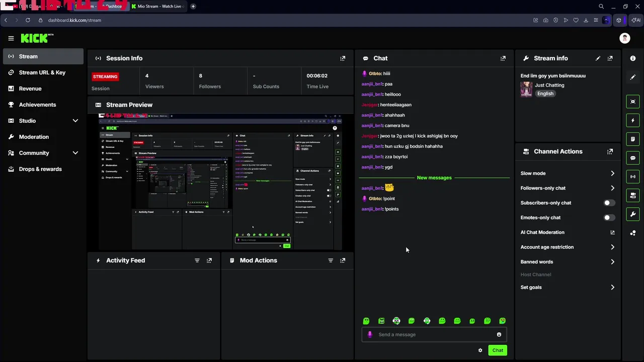Toggle the wrench stream info widget icon
This screenshot has width=644, height=362.
[x=633, y=214]
